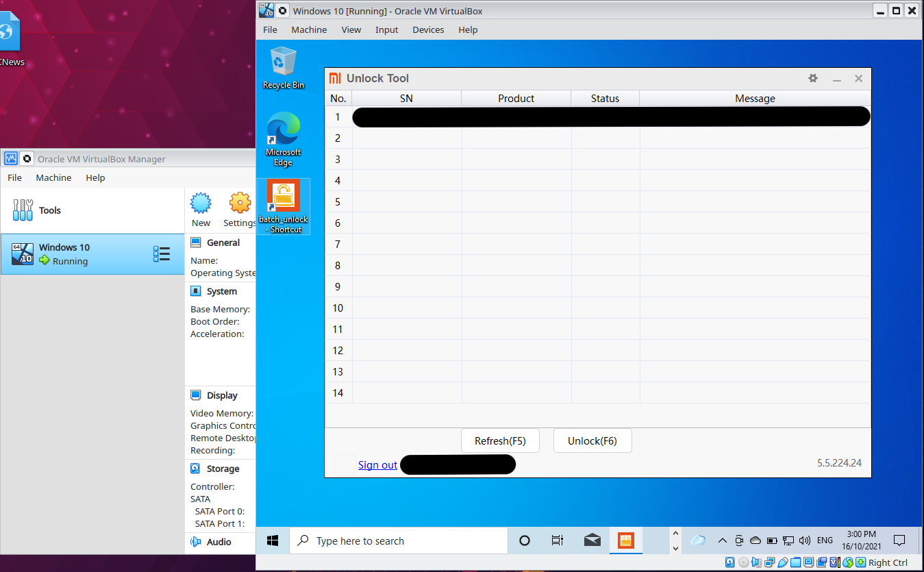Show hidden tray icons chevron

(723, 540)
